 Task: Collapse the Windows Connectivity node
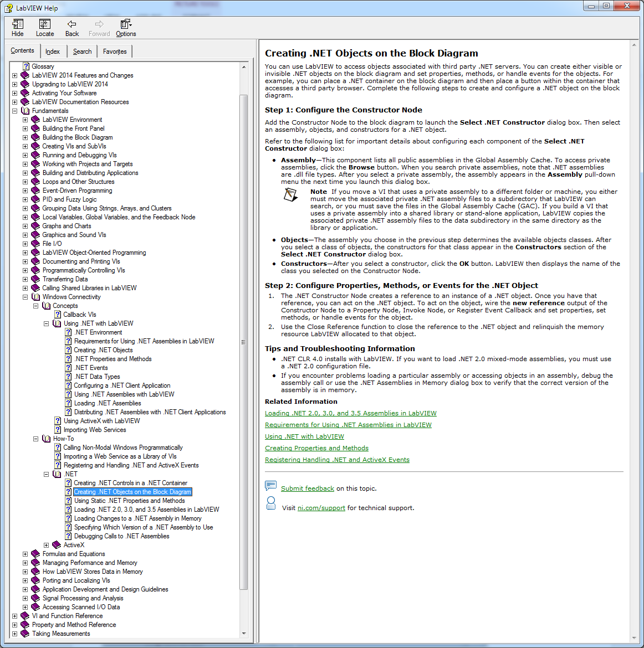coord(25,297)
